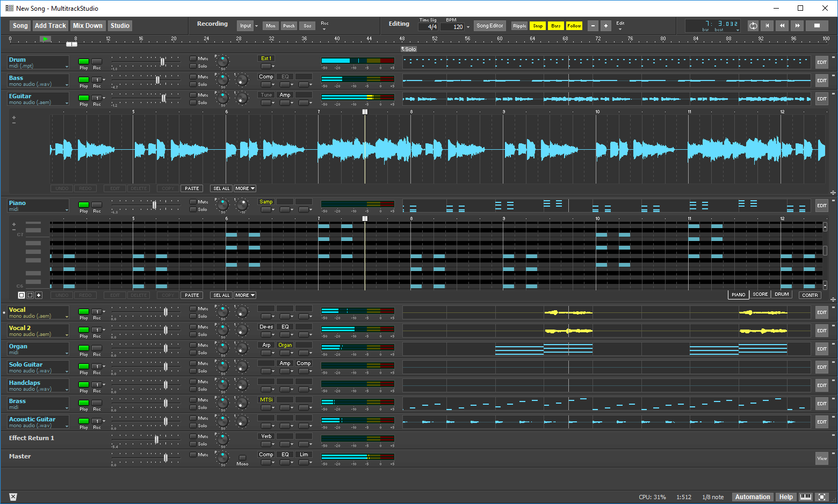Open the position counter format dropdown arrow
Screen dimensions: 838x504
(738, 30)
